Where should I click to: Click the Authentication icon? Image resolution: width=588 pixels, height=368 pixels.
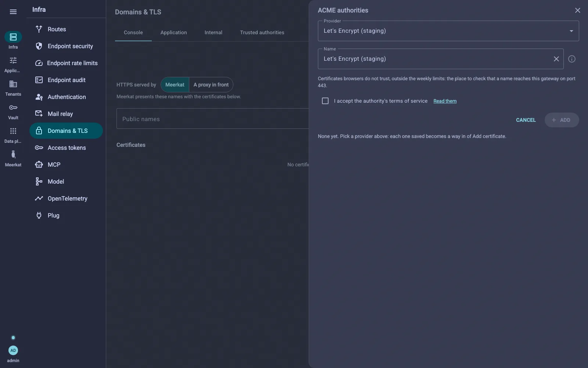click(39, 97)
